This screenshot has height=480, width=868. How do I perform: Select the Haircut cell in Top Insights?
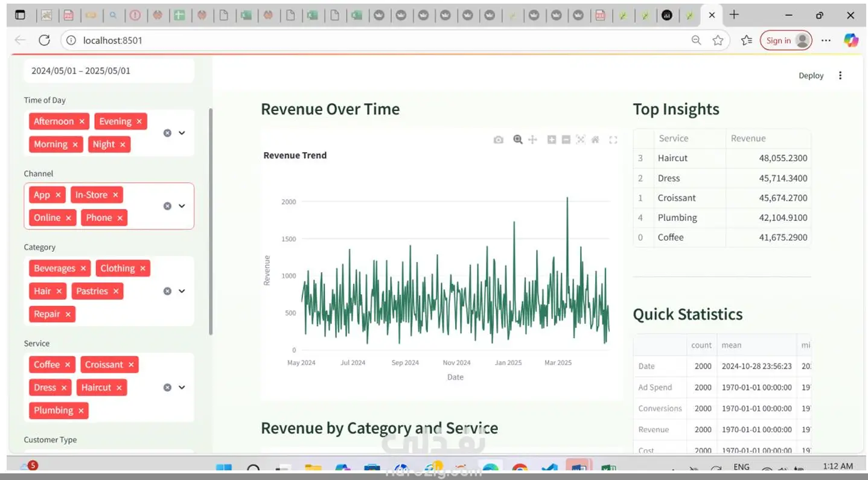click(x=690, y=158)
